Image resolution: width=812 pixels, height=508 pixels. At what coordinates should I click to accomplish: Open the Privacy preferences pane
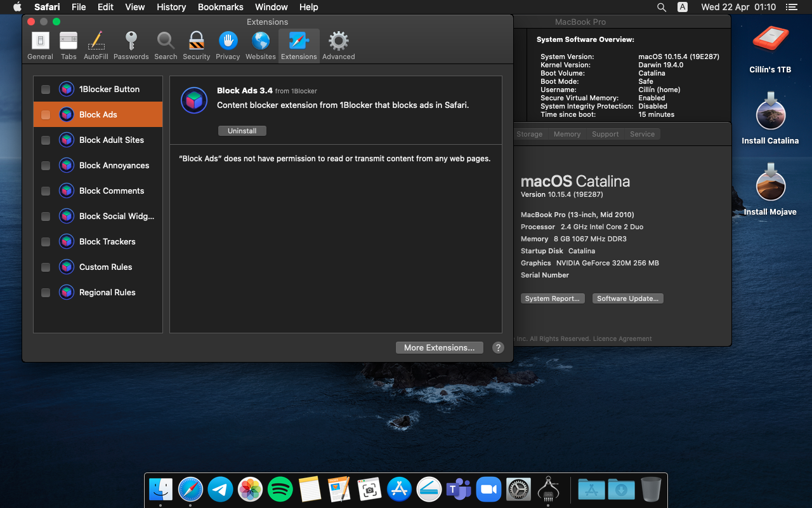[228, 46]
